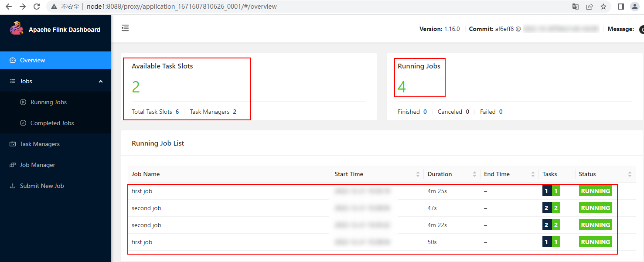Open the Task Managers menu item

(55, 144)
